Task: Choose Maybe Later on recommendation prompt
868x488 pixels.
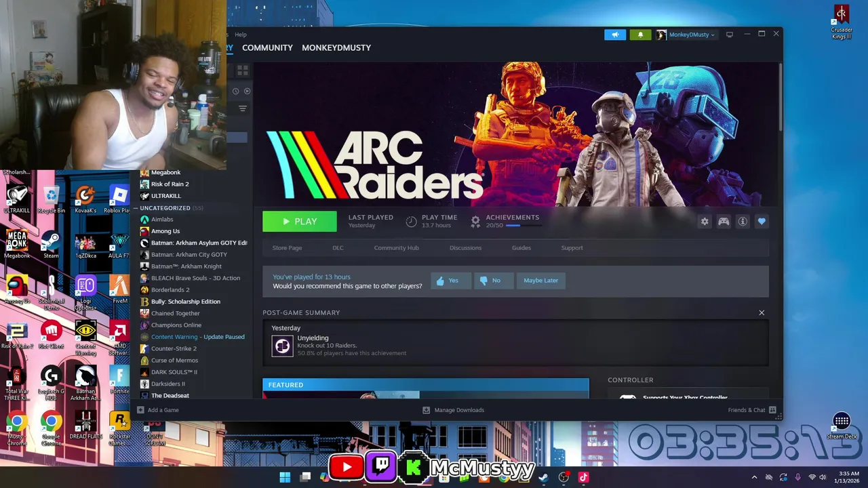Action: [540, 281]
